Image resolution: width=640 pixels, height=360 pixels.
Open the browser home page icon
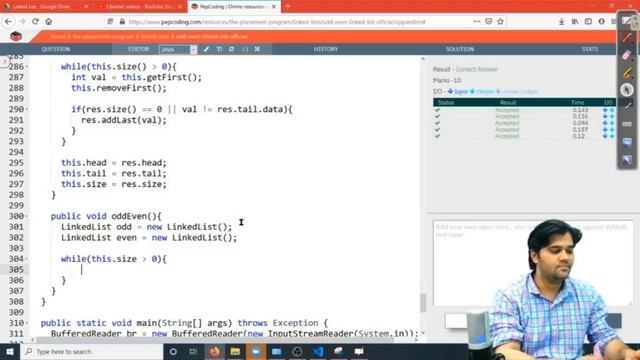(49, 22)
